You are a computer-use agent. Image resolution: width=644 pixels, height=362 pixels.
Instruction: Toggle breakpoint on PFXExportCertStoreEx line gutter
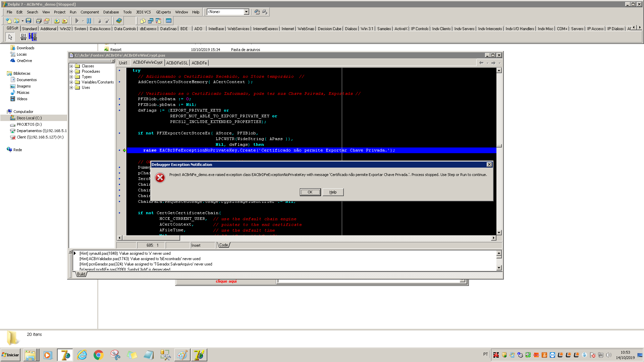119,133
